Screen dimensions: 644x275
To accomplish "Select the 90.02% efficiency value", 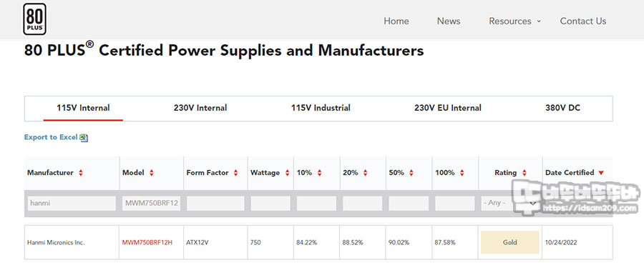I will [399, 243].
